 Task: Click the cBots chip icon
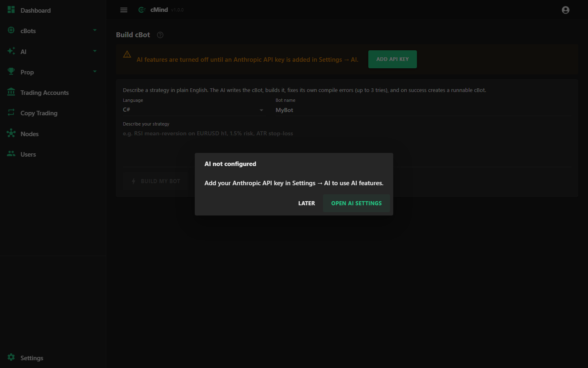coord(11,30)
